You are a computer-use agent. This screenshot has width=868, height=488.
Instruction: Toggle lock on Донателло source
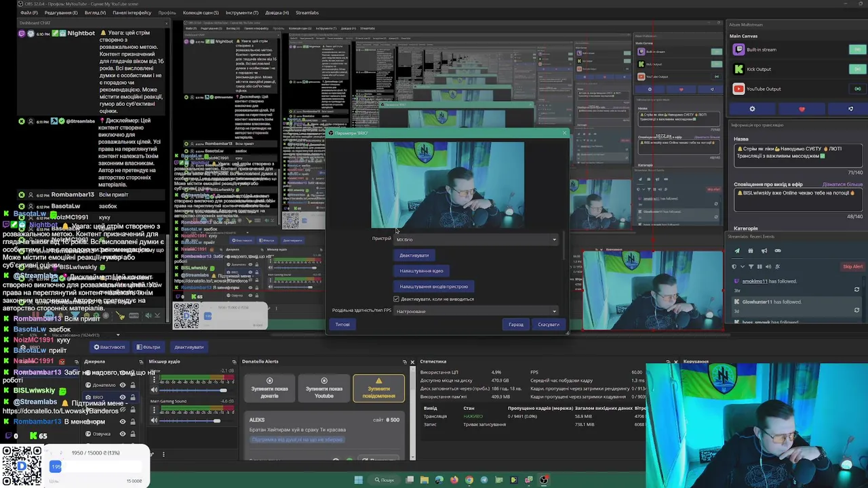[132, 386]
